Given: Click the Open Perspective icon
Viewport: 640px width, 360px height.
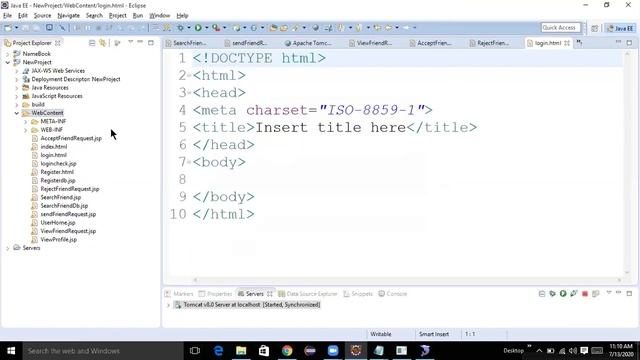Looking at the screenshot, I should point(595,28).
